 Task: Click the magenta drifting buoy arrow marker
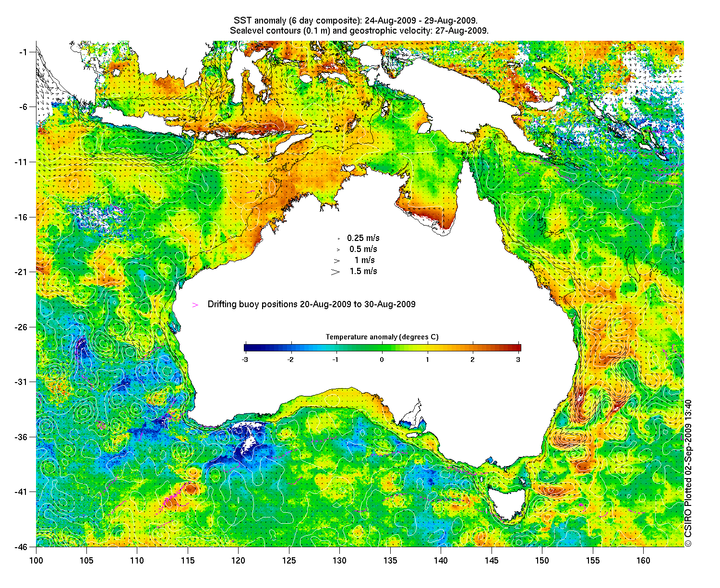click(x=195, y=305)
